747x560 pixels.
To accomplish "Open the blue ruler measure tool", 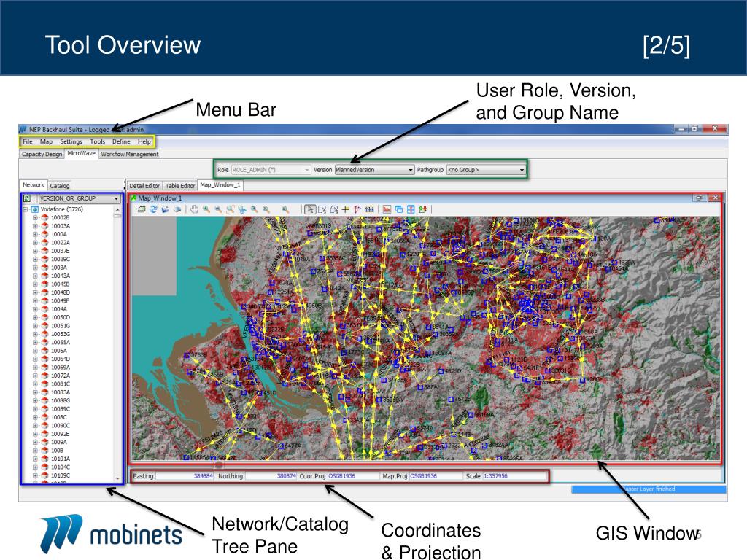I will pyautogui.click(x=369, y=209).
